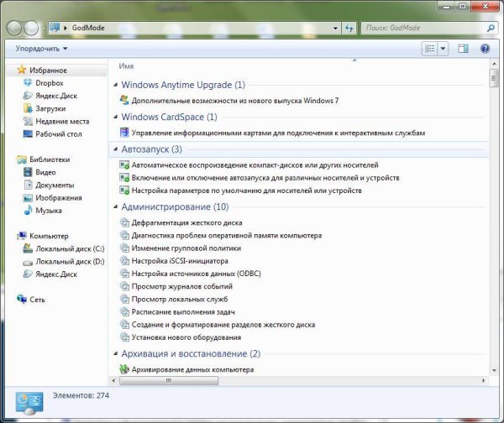Click the horizontal scrollbar thumb

(x=169, y=380)
